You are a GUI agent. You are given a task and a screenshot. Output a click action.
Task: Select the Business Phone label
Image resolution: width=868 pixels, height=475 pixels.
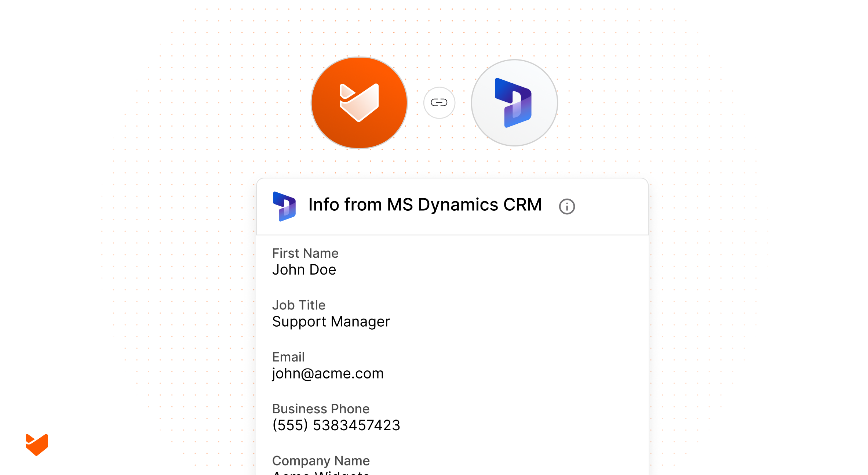click(321, 409)
